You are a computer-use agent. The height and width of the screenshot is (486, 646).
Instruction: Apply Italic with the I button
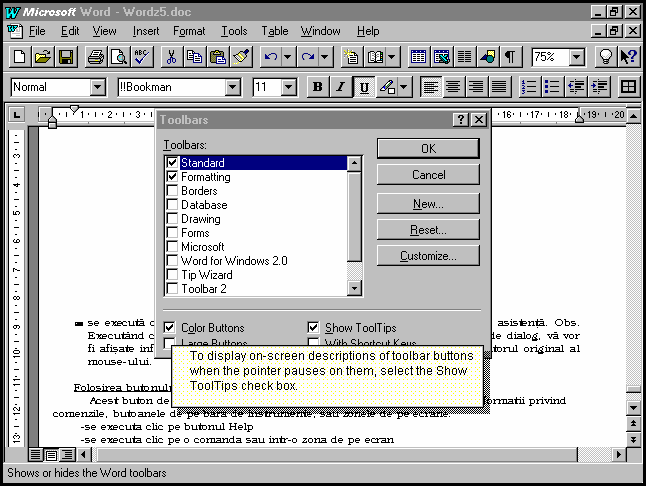coord(341,87)
